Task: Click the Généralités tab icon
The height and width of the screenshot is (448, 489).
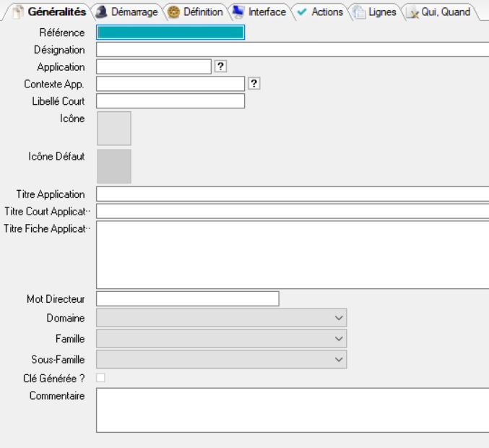Action: click(x=19, y=12)
